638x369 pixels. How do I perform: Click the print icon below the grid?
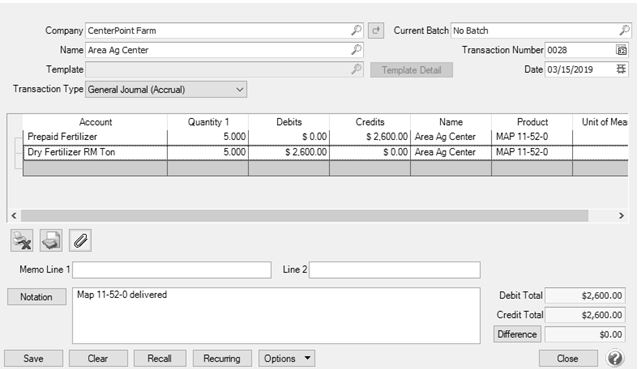click(x=51, y=240)
